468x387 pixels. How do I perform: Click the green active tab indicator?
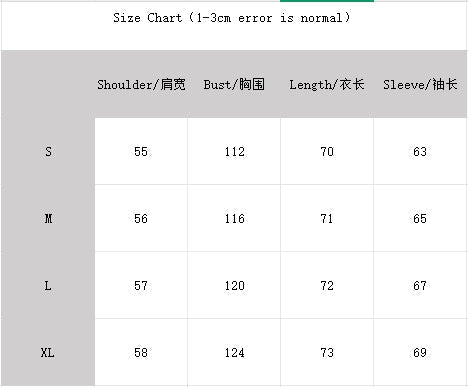tap(327, 1)
